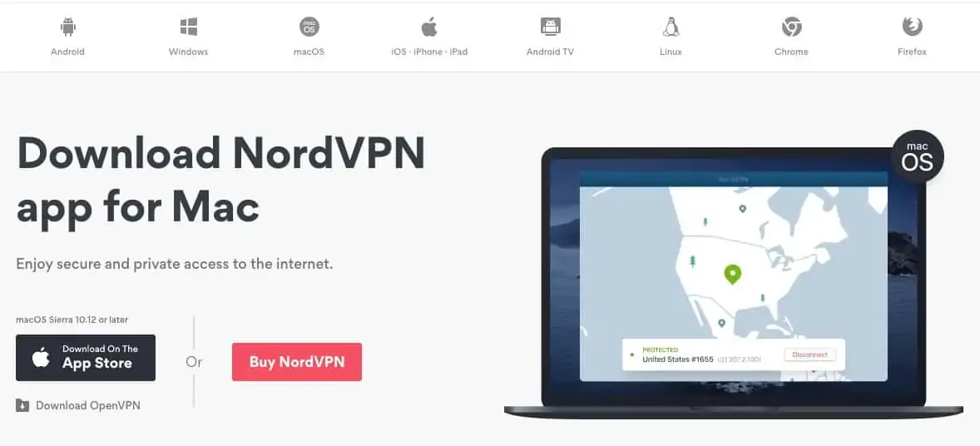Open the Windows platform tab label
The height and width of the screenshot is (446, 980).
(x=188, y=52)
